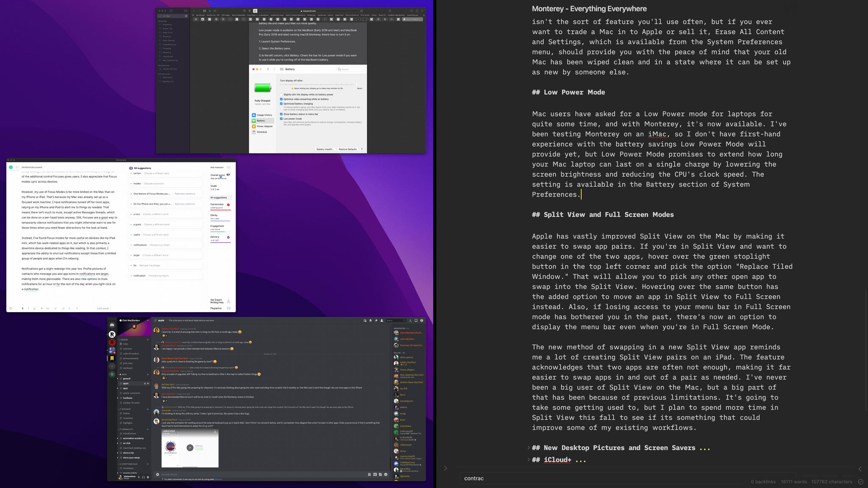Viewport: 868px width, 488px height.
Task: Open Discord inbox download icon
Action: [x=410, y=321]
